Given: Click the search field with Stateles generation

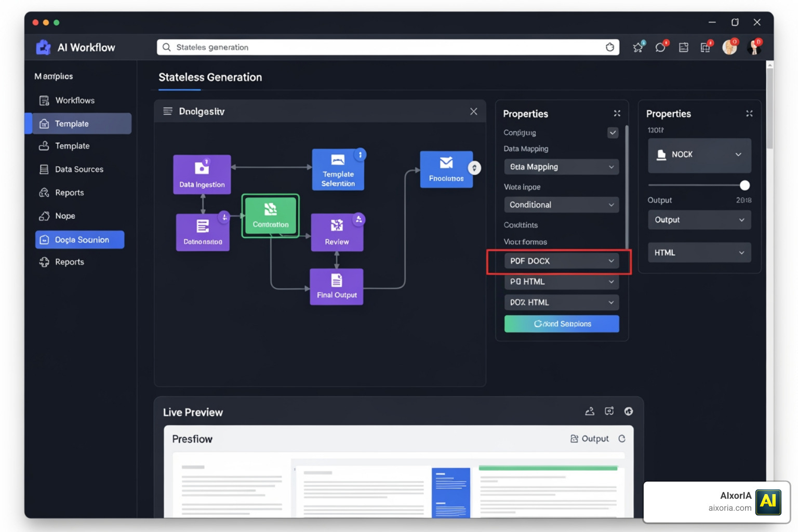Looking at the screenshot, I should pyautogui.click(x=388, y=47).
